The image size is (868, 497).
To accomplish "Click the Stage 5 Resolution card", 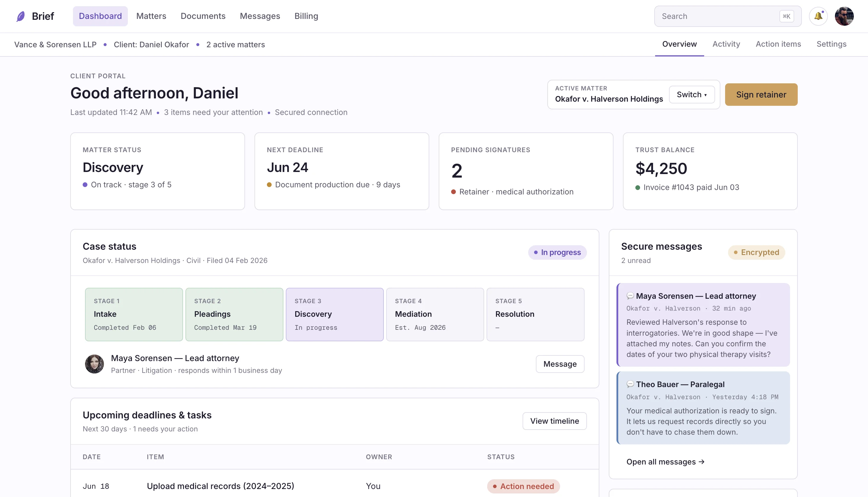I will (535, 314).
